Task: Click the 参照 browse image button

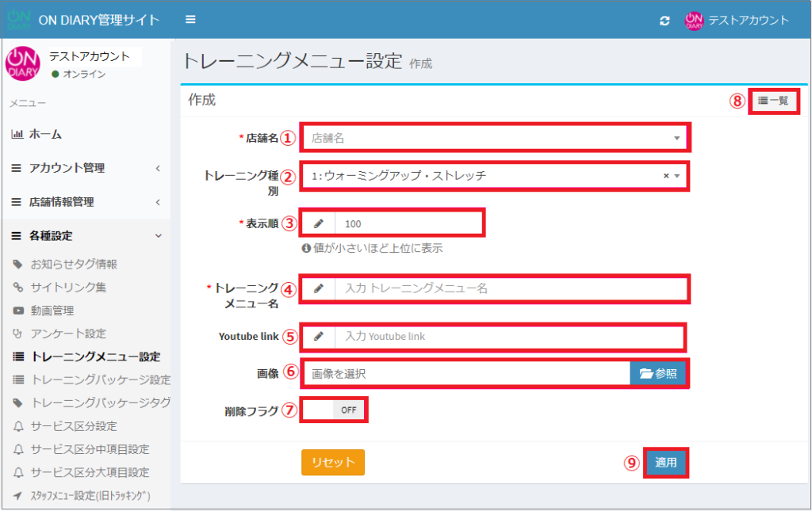Action: click(658, 373)
